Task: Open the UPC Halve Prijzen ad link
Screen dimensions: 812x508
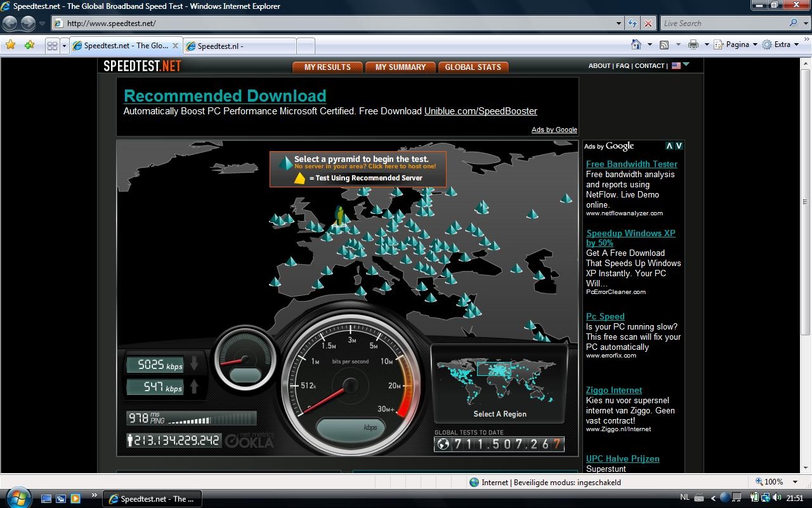Action: (623, 459)
